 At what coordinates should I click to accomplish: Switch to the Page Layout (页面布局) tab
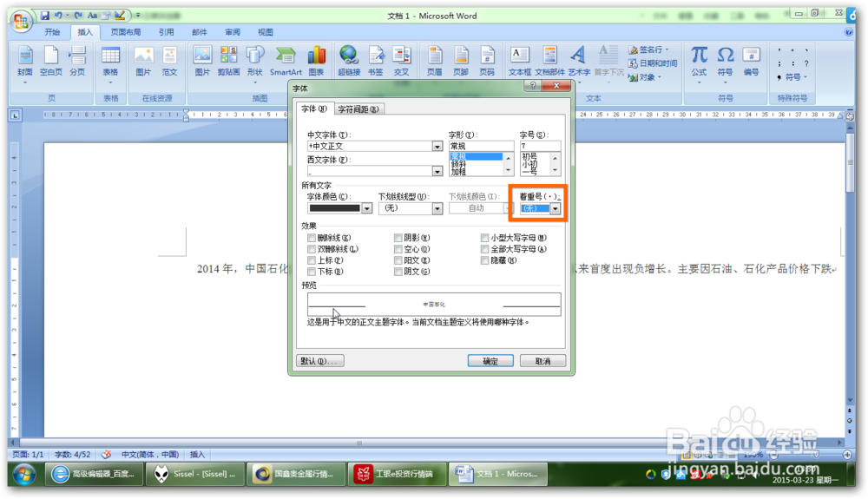coord(126,32)
